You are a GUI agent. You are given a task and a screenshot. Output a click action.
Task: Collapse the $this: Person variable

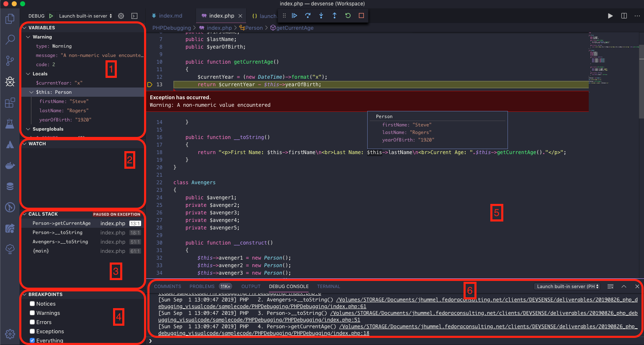coord(31,92)
